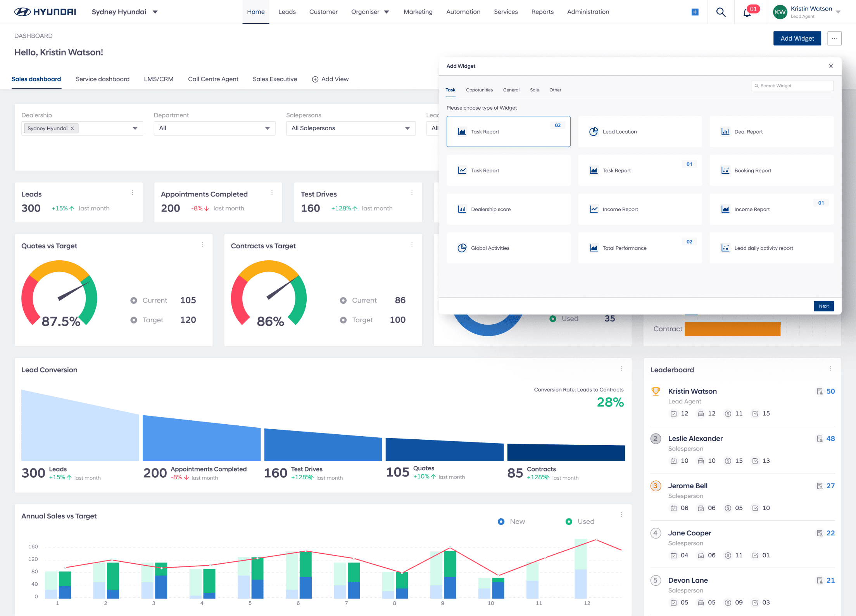Screen dimensions: 856x616
Task: Click the Quotes vs Target gauge
Action: point(59,293)
